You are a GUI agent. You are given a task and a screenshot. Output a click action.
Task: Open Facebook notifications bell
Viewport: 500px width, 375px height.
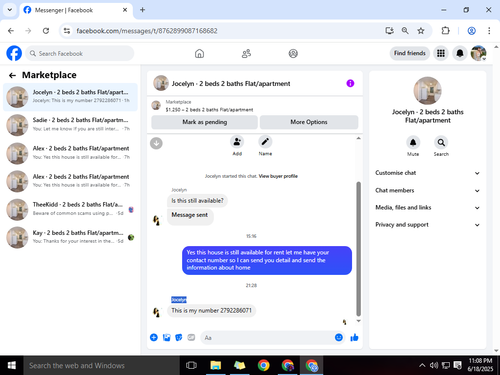(x=460, y=53)
